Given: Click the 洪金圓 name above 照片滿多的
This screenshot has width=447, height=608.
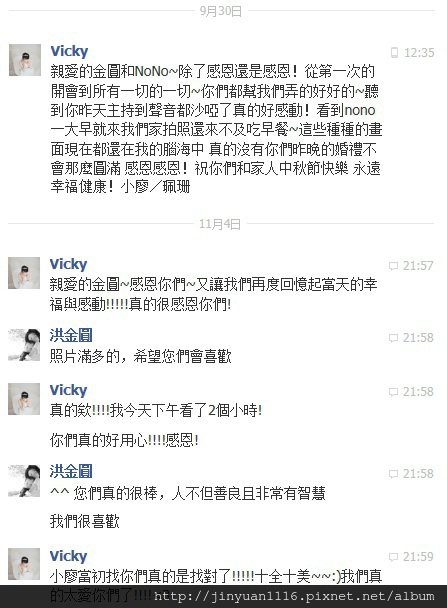Looking at the screenshot, I should click(x=71, y=335).
